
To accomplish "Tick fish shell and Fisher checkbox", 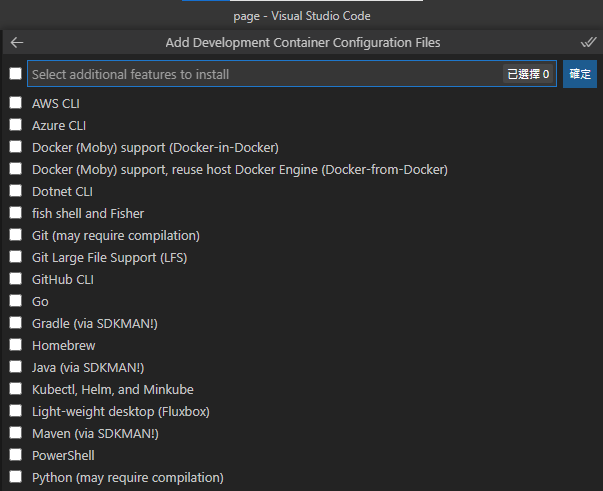I will pyautogui.click(x=15, y=213).
